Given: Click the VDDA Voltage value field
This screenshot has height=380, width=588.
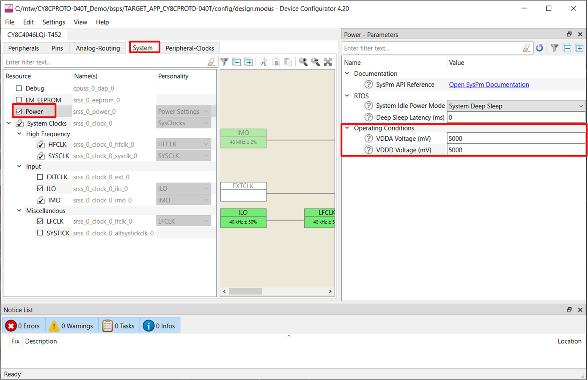Looking at the screenshot, I should tap(516, 139).
